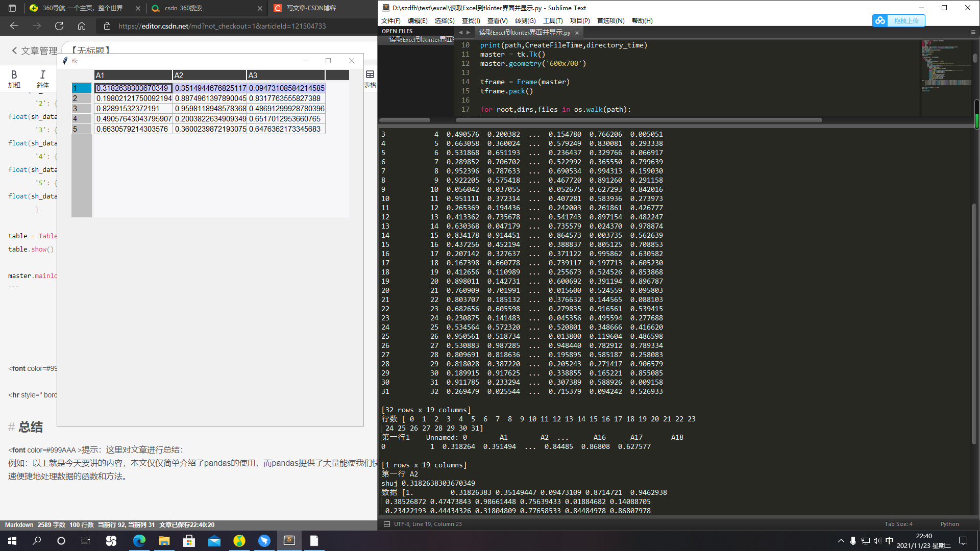Open Python syntax selector in status bar

pos(949,524)
